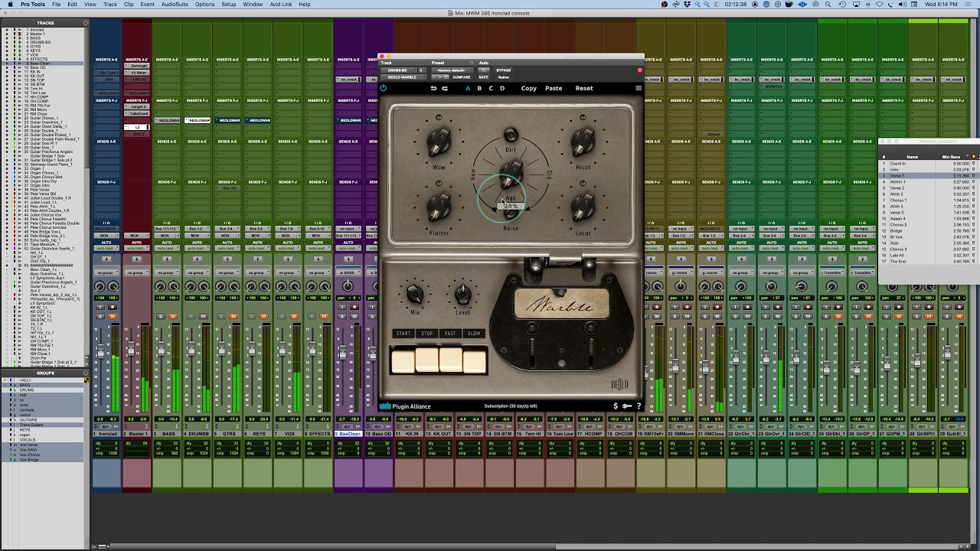Turn the Hicut knob
The height and width of the screenshot is (551, 980).
(x=583, y=142)
